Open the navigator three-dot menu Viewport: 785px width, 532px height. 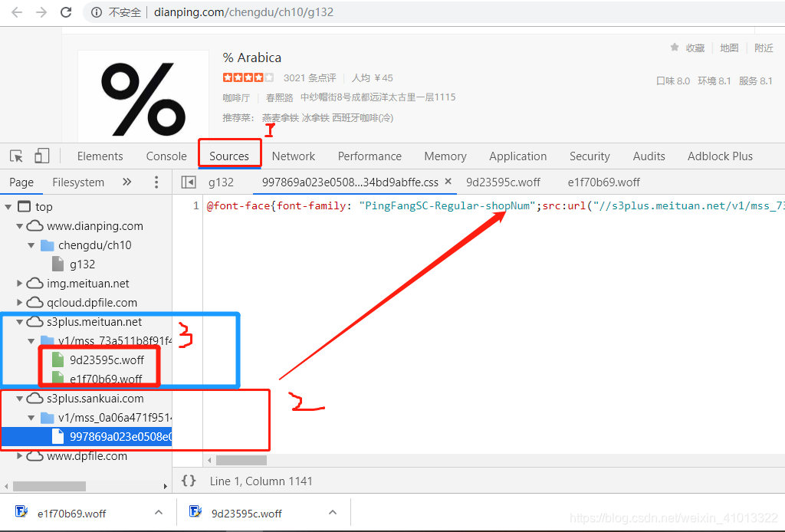[x=156, y=182]
